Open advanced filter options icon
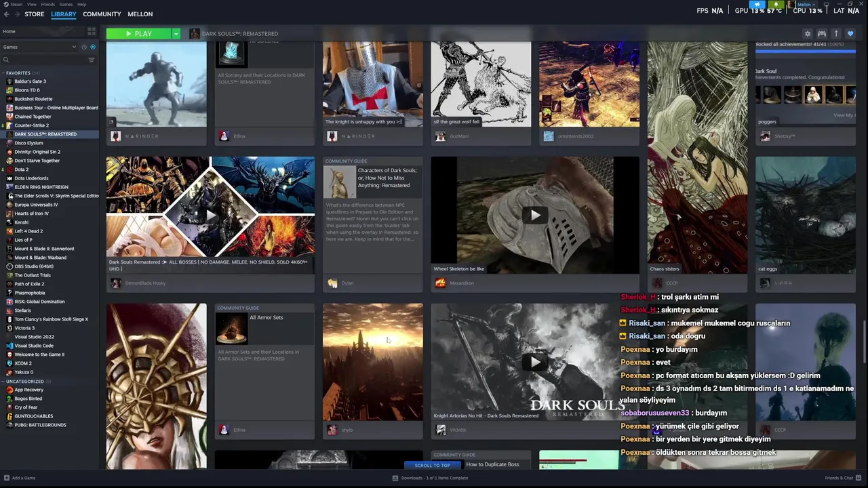This screenshot has width=868, height=488. [x=92, y=60]
